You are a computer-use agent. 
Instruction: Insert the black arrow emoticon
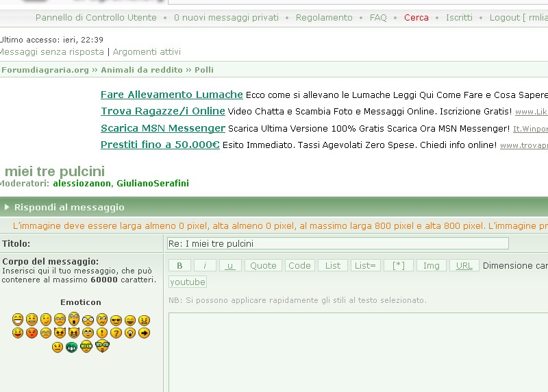[x=144, y=333]
